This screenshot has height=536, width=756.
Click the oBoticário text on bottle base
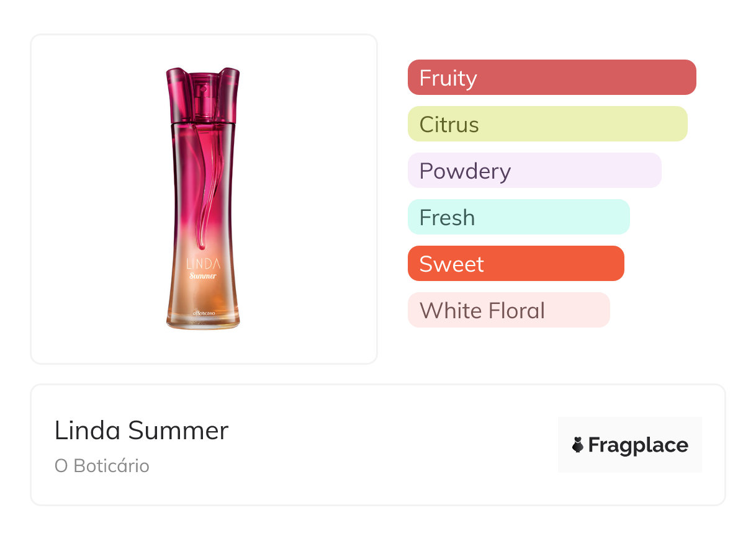pyautogui.click(x=203, y=313)
